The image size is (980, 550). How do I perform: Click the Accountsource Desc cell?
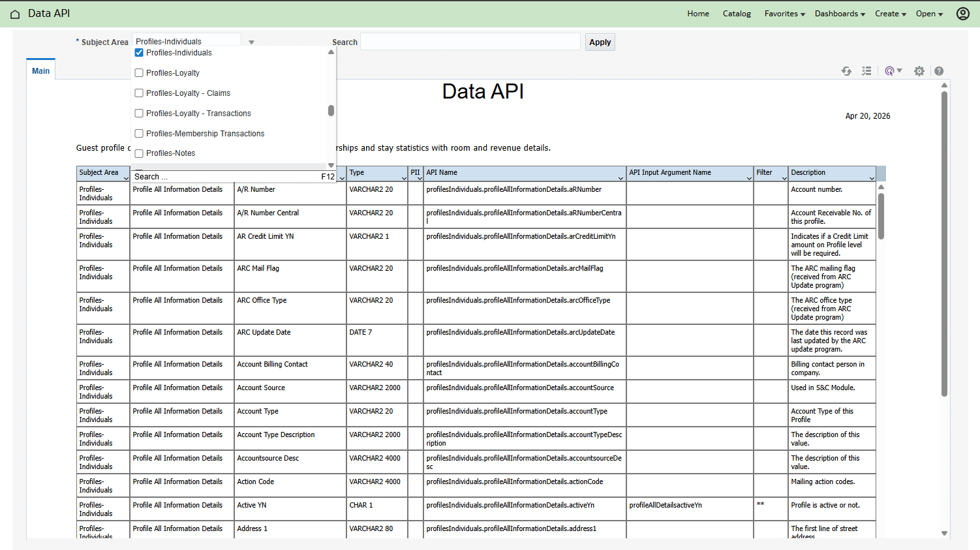click(290, 463)
